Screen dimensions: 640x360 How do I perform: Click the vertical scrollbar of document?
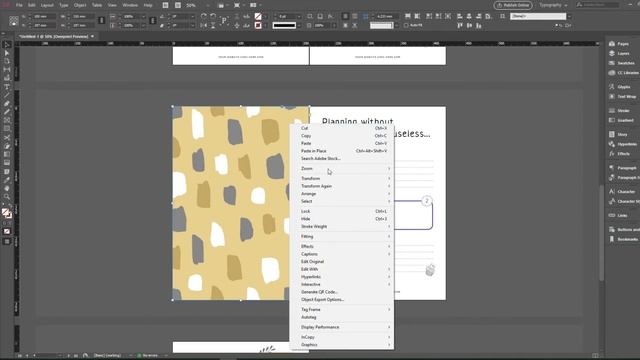coord(601,233)
